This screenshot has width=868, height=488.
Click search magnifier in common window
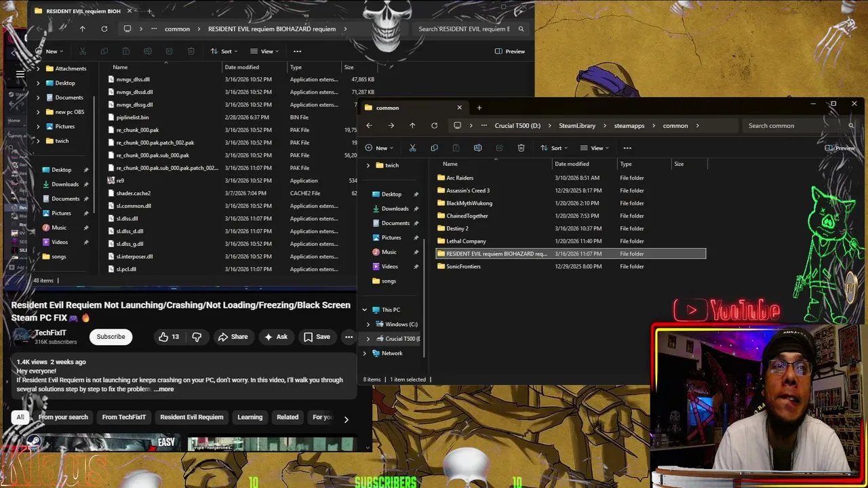pos(850,125)
